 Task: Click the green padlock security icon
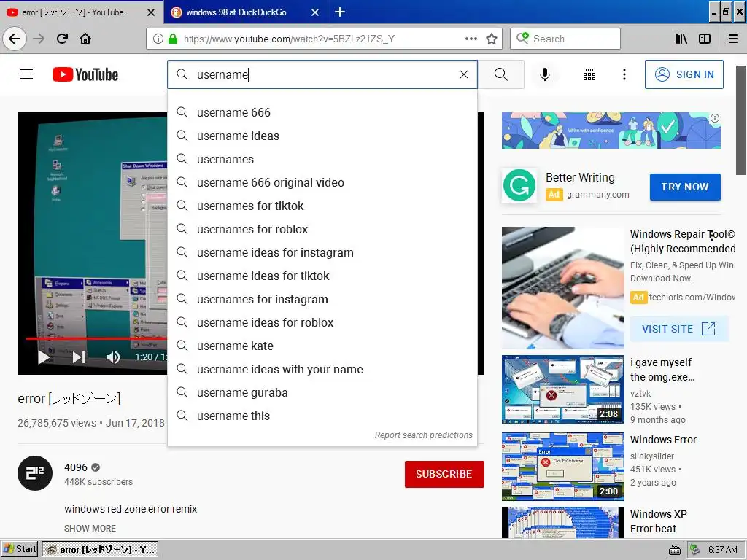[x=172, y=39]
